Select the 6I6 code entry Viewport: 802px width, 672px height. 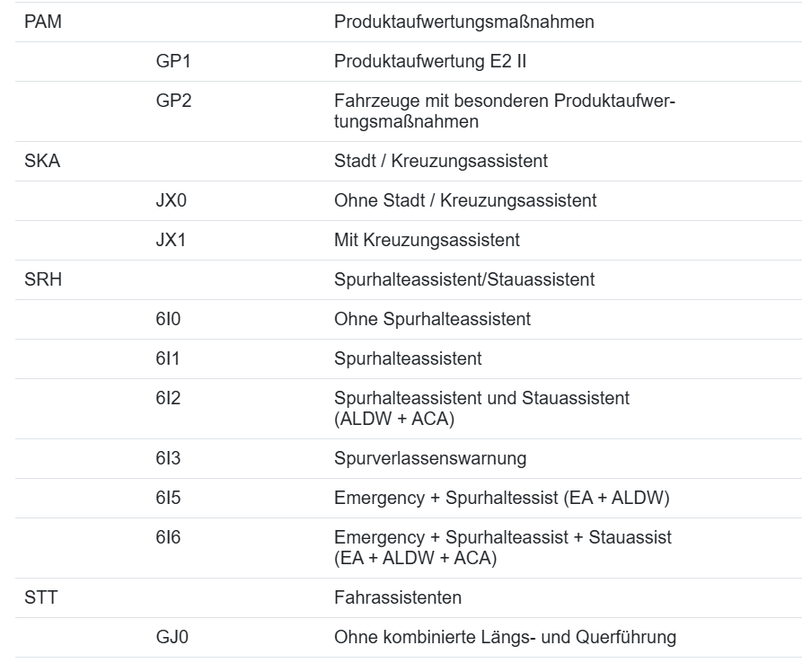point(168,537)
